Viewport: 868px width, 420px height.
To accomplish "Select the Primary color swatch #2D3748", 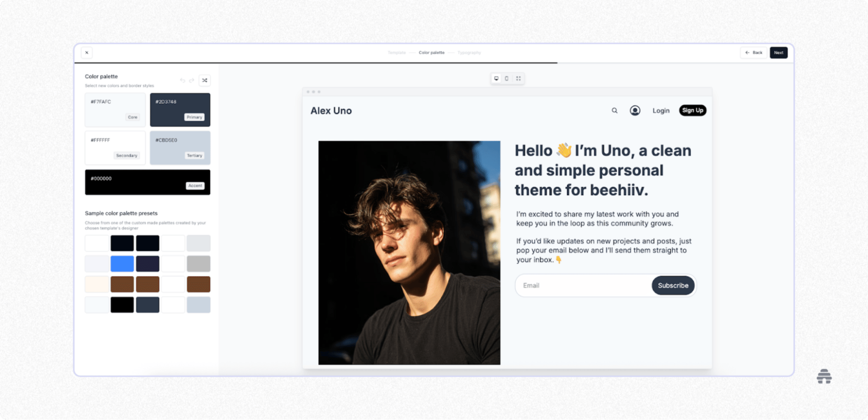I will [x=180, y=109].
